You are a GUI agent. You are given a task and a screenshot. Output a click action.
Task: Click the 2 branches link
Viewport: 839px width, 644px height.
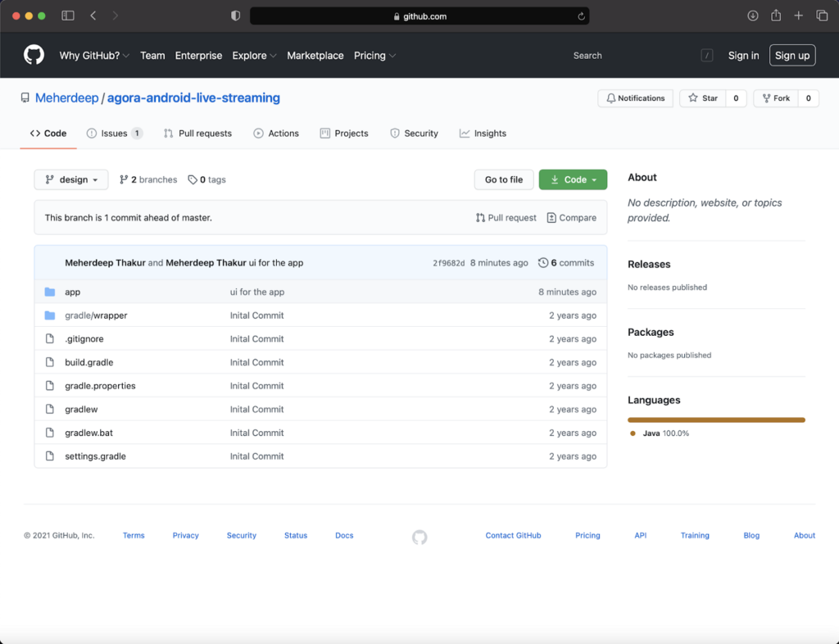point(148,179)
